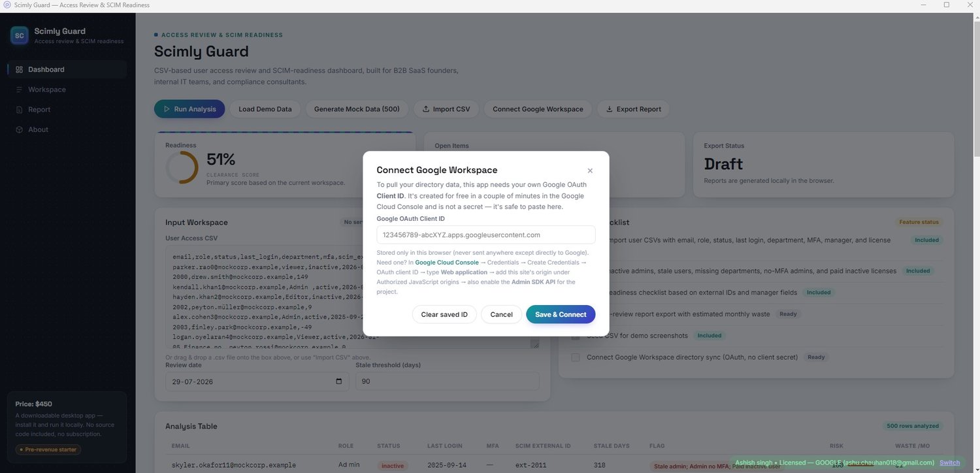Open the About sidebar icon
Image resolution: width=980 pixels, height=473 pixels.
coord(19,129)
